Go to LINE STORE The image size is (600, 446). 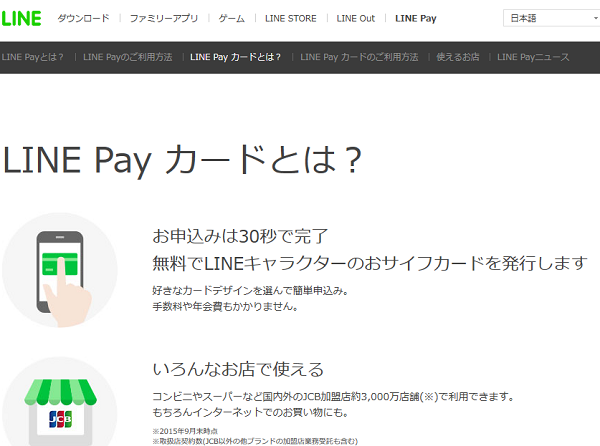[291, 18]
